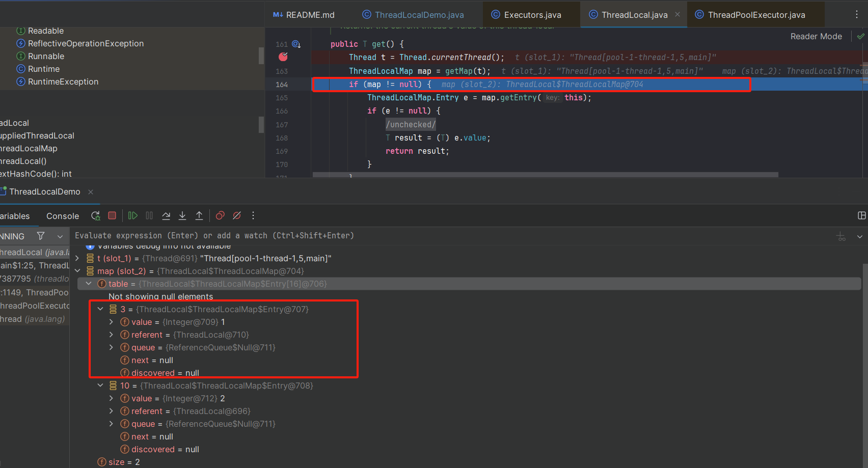Click the RuntimeException class icon
This screenshot has width=868, height=468.
21,81
